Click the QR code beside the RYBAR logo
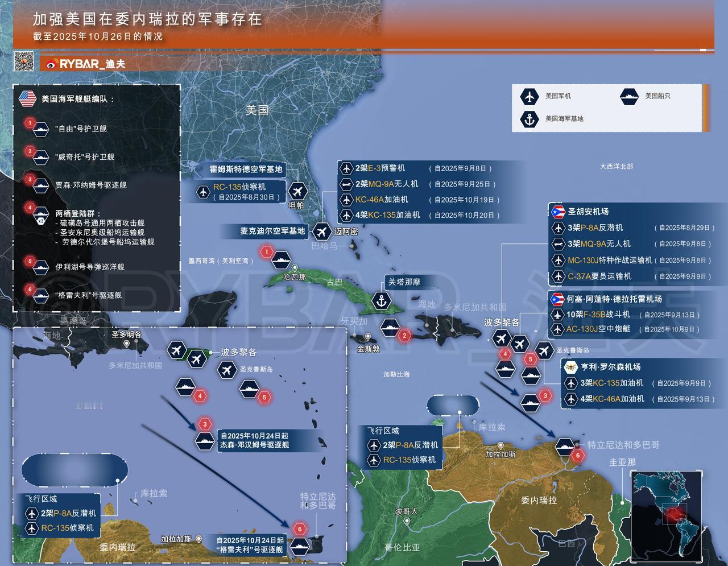Screen dimensions: 728x566 24,61
